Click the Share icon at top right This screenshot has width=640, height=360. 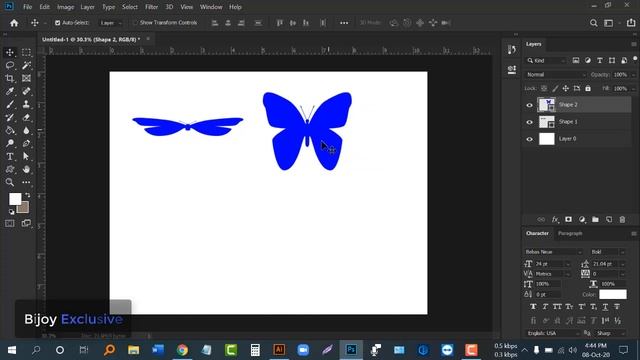point(631,23)
